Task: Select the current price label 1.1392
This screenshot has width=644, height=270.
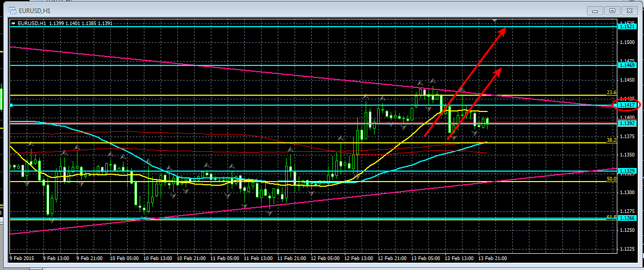Action: click(x=626, y=123)
